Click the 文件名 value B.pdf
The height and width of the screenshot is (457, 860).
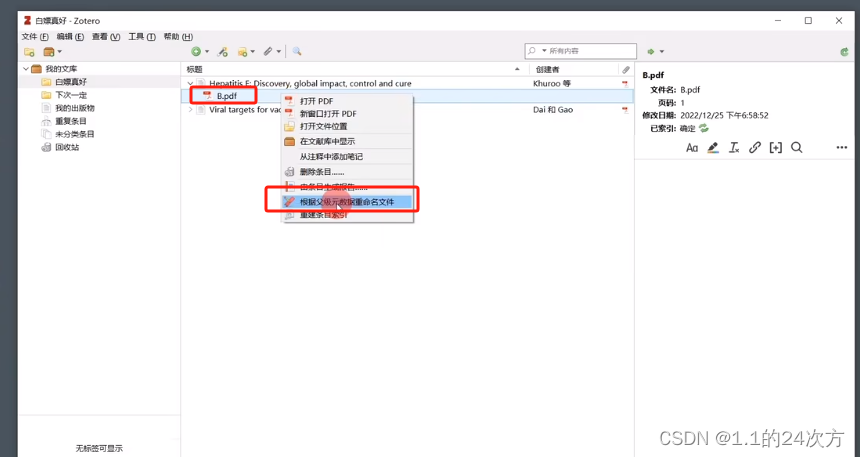[690, 89]
